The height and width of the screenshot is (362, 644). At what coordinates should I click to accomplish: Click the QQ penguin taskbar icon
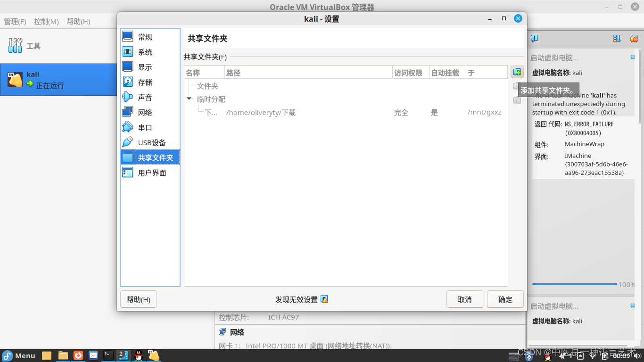click(139, 355)
